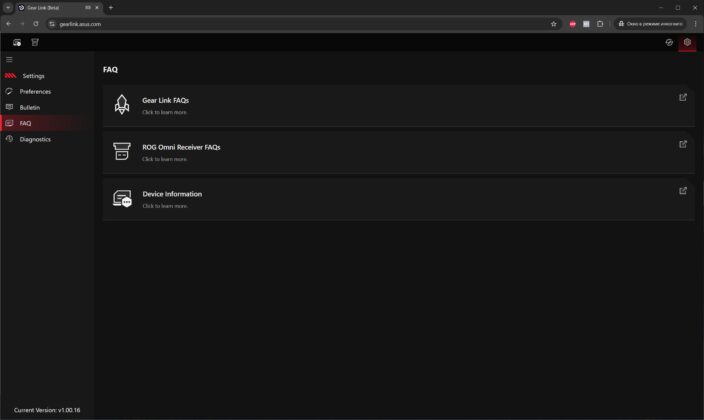Image resolution: width=704 pixels, height=420 pixels.
Task: Collapse the sidebar with the hamburger icon
Action: tap(9, 59)
